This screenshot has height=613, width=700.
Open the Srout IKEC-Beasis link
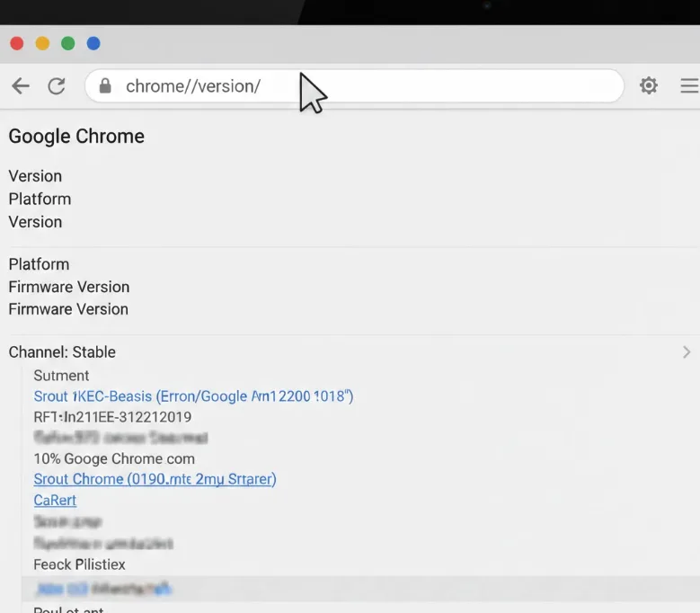tap(193, 396)
